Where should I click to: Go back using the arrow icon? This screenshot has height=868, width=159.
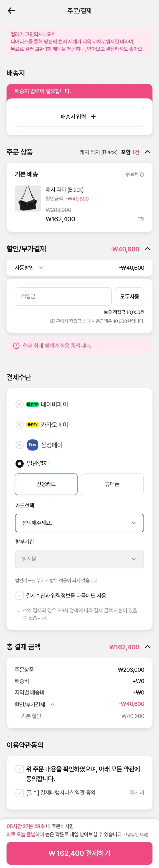coord(11,11)
